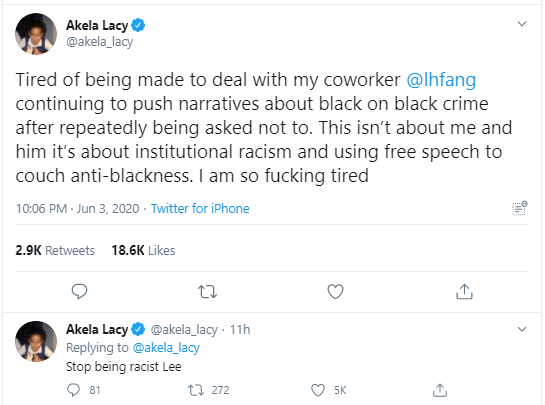This screenshot has width=545, height=405.
Task: Retweet the 'Stop being racist Lee' reply
Action: pos(196,390)
